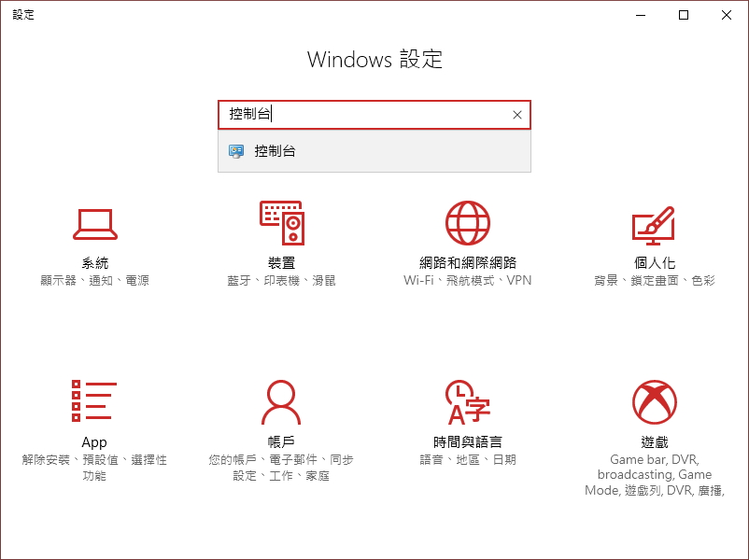Image resolution: width=749 pixels, height=560 pixels.
Task: Click the 個人化 label
Action: [x=655, y=262]
